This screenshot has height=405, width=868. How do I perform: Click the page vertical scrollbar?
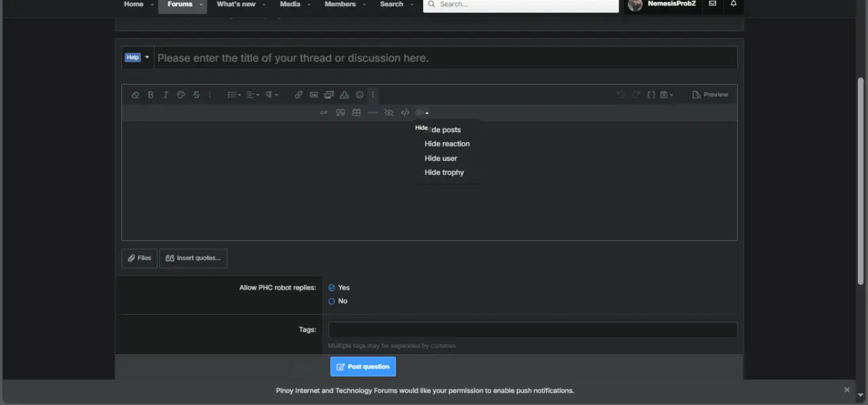click(x=861, y=180)
